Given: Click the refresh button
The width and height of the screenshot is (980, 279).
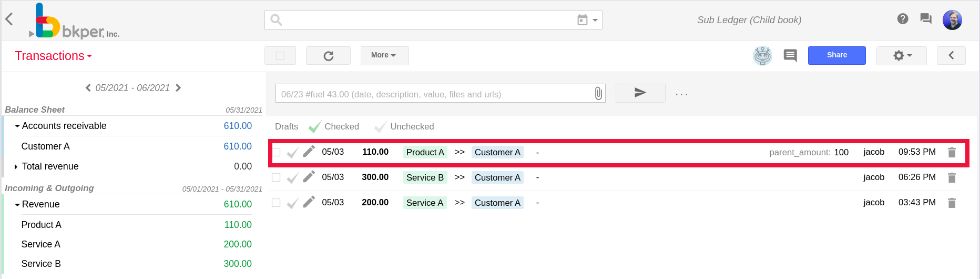Looking at the screenshot, I should (x=328, y=56).
